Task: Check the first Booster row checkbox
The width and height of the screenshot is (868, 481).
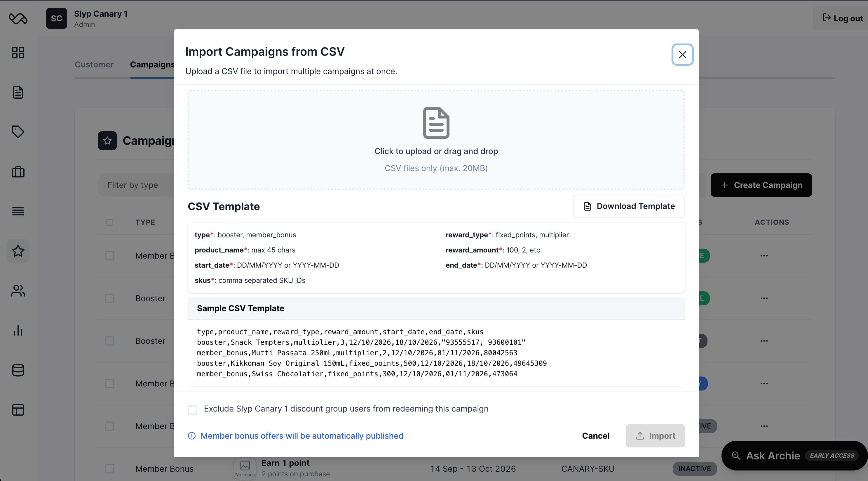Action: coord(109,298)
